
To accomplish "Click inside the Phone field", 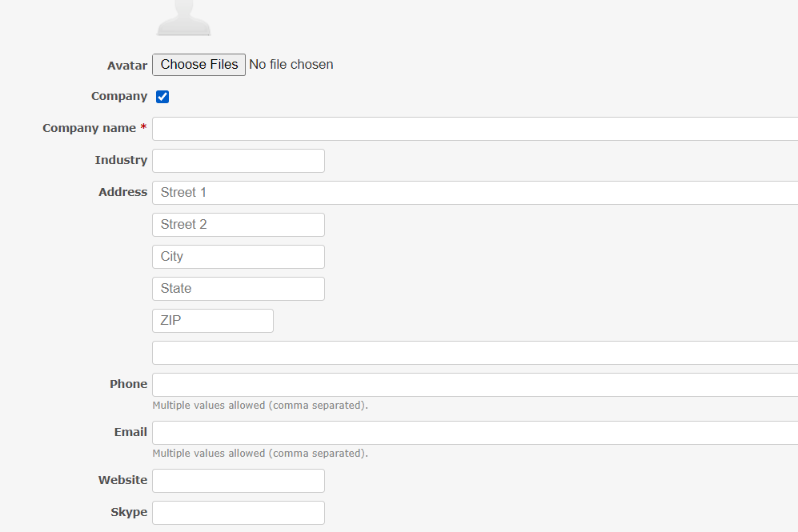I will [x=400, y=384].
